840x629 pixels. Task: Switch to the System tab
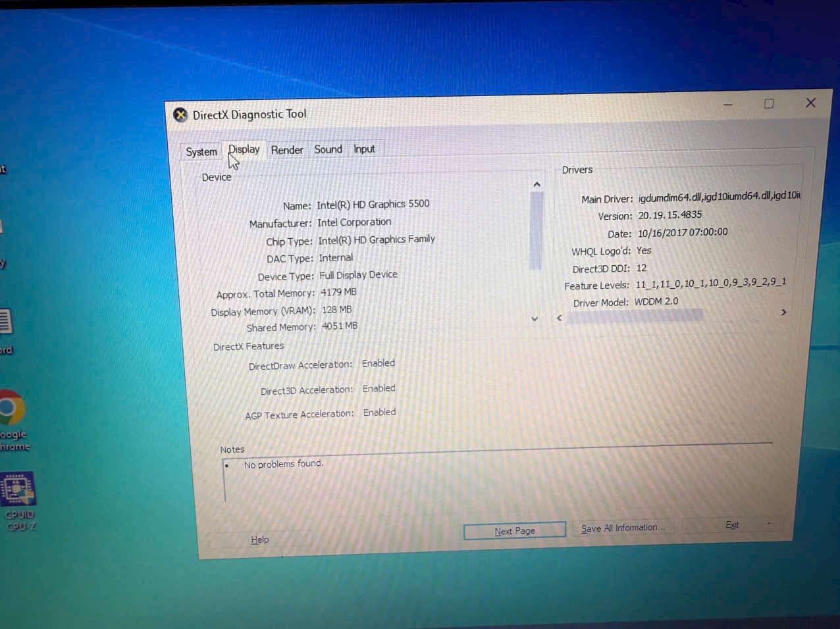(x=201, y=152)
